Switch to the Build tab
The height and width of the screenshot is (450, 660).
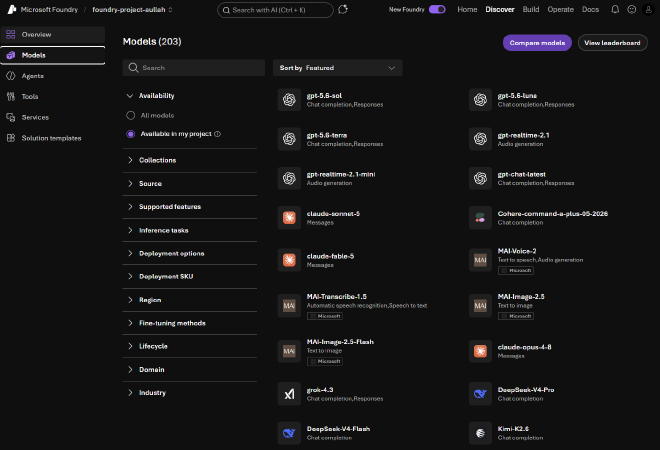[531, 9]
